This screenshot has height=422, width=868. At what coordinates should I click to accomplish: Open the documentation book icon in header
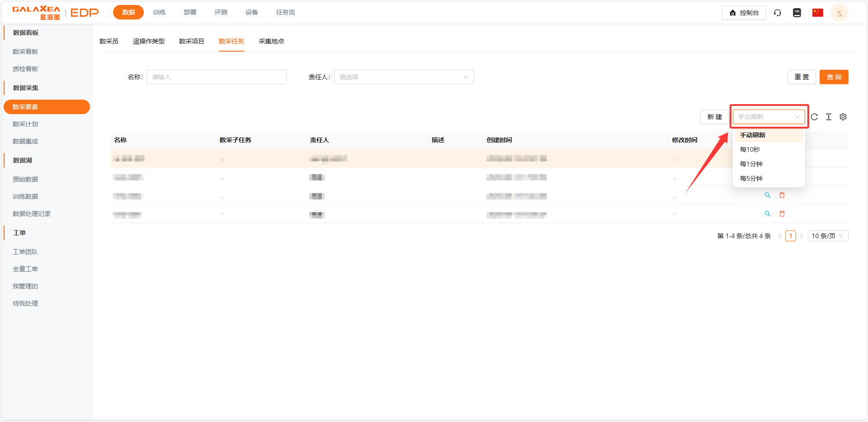[797, 13]
